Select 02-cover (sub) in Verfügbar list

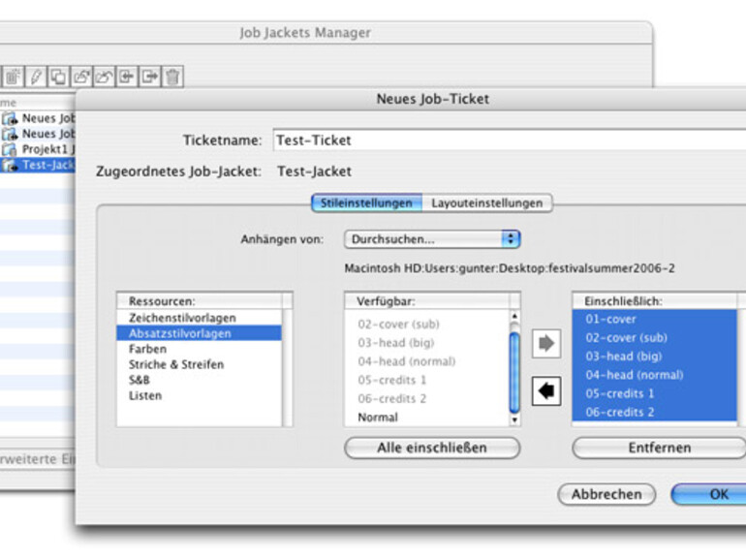coord(426,325)
